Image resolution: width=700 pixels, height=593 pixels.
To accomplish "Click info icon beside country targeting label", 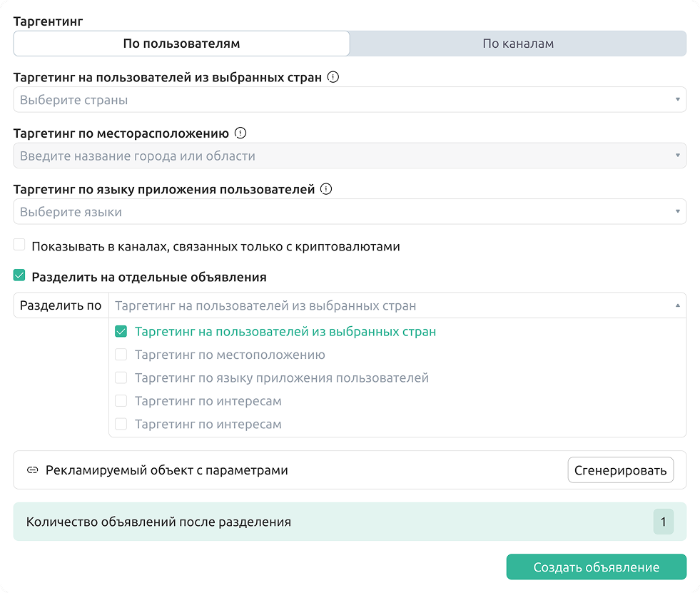I will (x=333, y=77).
